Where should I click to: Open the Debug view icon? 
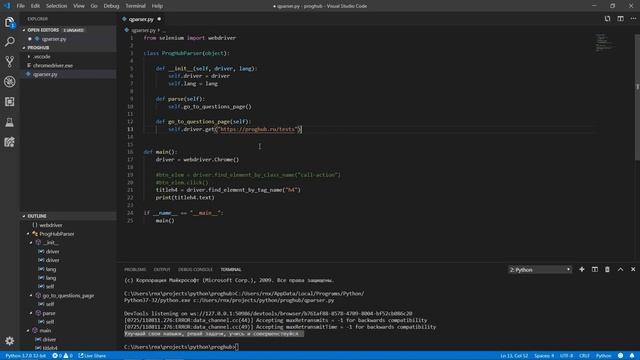9,82
